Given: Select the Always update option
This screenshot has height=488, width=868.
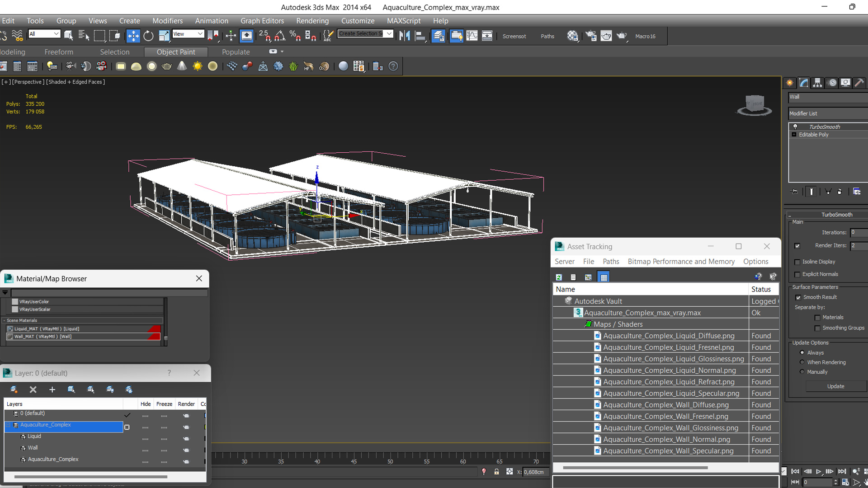Looking at the screenshot, I should point(802,352).
